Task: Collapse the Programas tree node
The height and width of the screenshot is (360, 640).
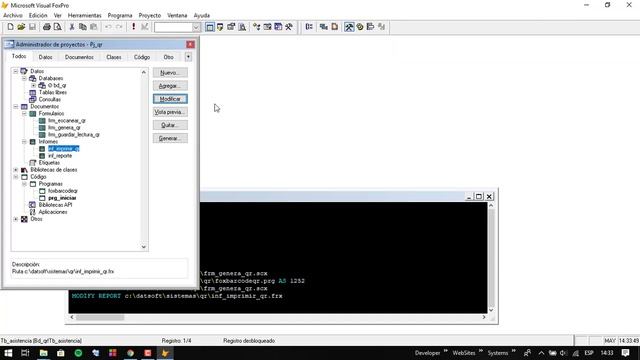Action: tap(24, 184)
